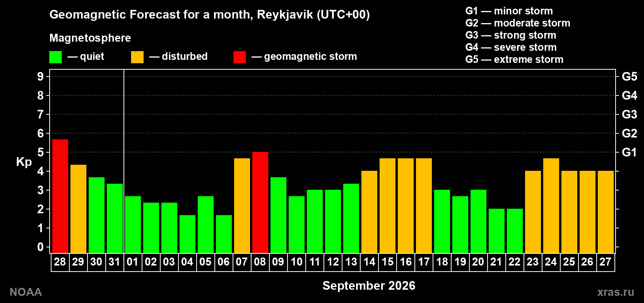
Task: Click the 'G1' label on the right axis
Action: [x=630, y=152]
